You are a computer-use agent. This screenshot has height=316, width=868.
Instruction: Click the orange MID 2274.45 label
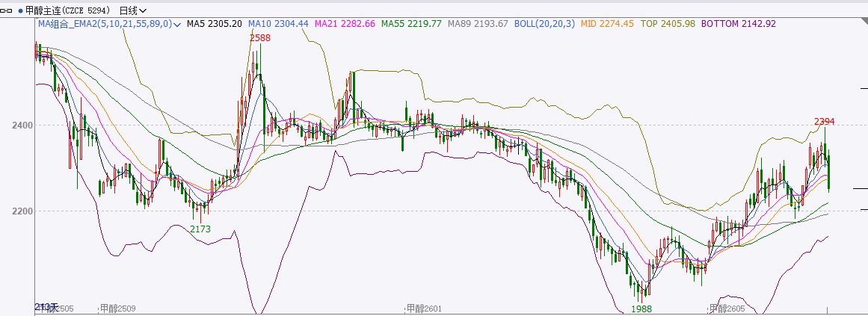608,24
